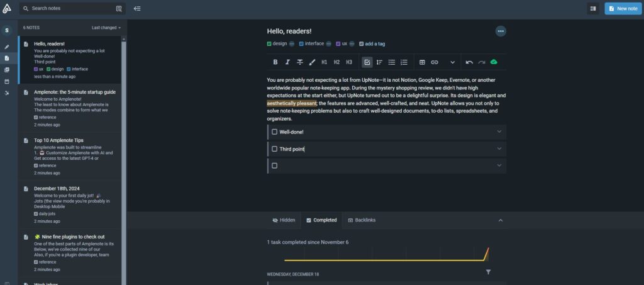
Task: Check the Well-done! task checkbox
Action: click(x=274, y=132)
